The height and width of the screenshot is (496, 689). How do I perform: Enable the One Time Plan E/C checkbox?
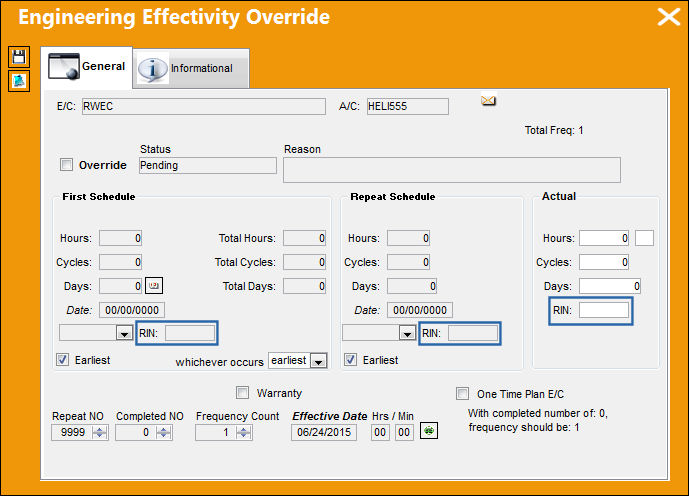pyautogui.click(x=462, y=393)
